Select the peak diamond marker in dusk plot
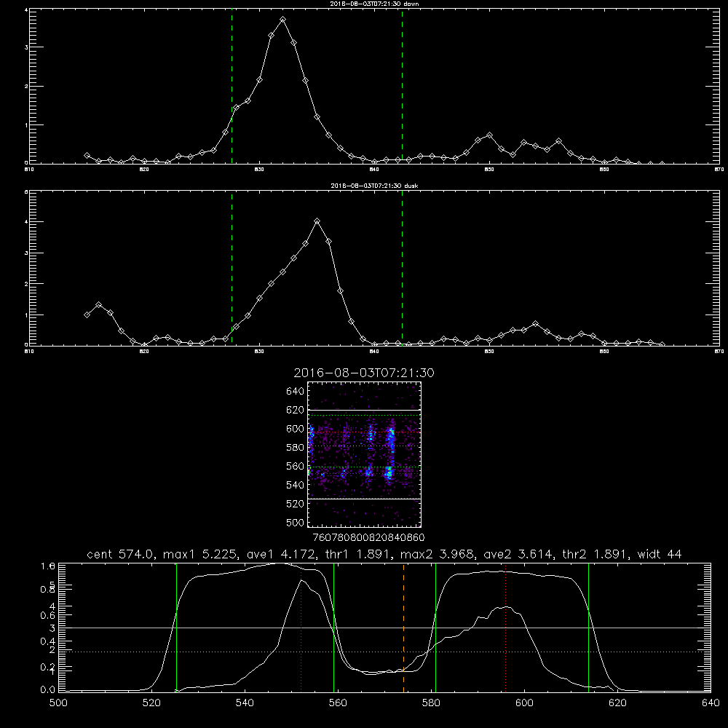 click(317, 221)
